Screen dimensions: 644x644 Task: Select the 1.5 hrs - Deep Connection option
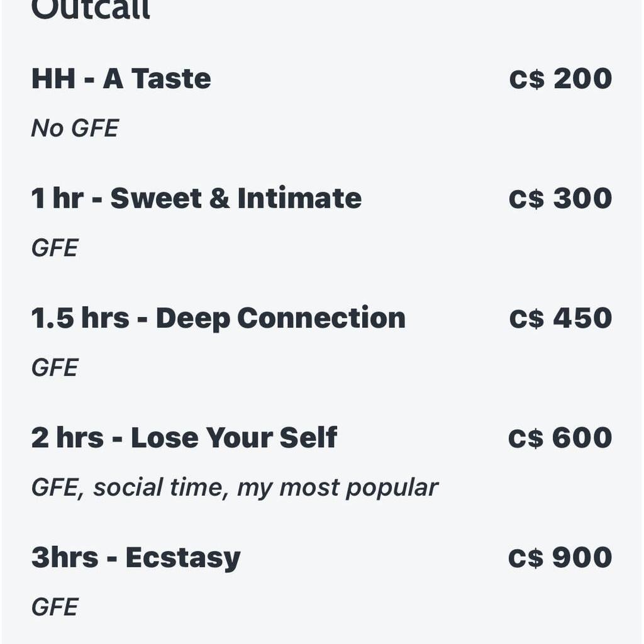[x=218, y=318]
